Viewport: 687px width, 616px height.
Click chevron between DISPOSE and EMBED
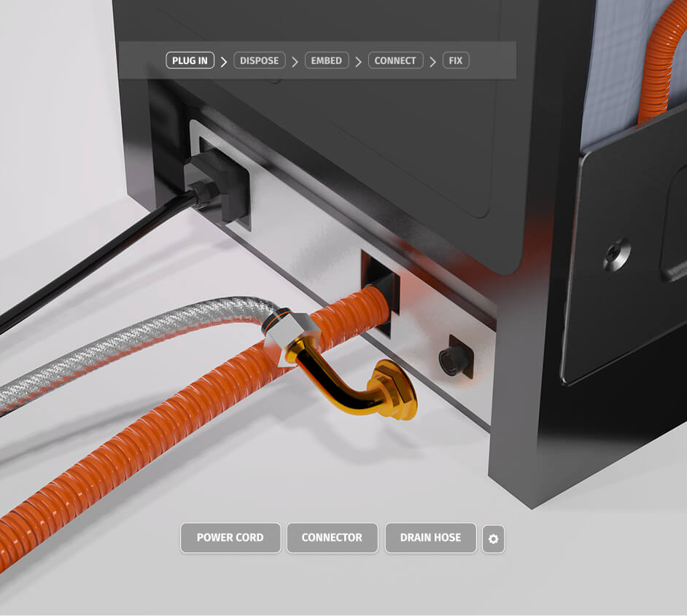click(x=295, y=61)
